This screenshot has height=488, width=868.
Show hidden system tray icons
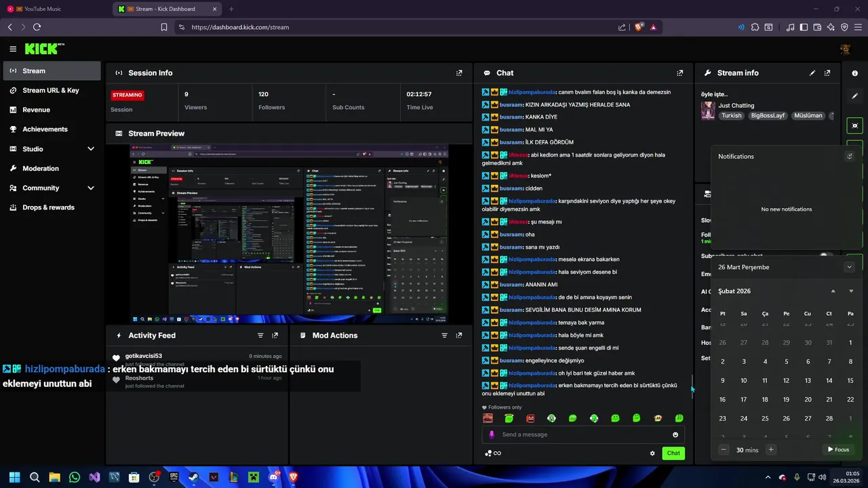768,477
